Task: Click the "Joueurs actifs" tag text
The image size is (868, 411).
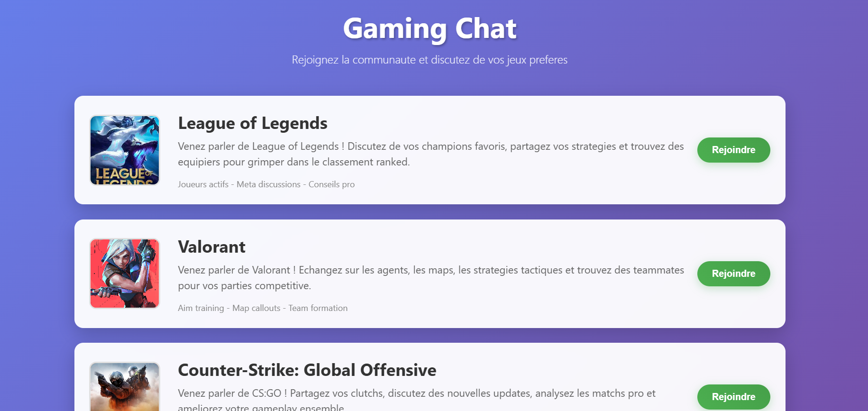Action: pos(203,184)
